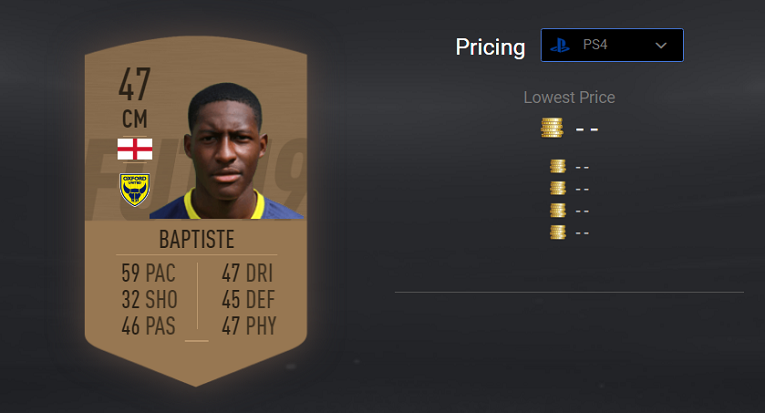Click the dropdown chevron arrow beside PS4

tap(661, 45)
